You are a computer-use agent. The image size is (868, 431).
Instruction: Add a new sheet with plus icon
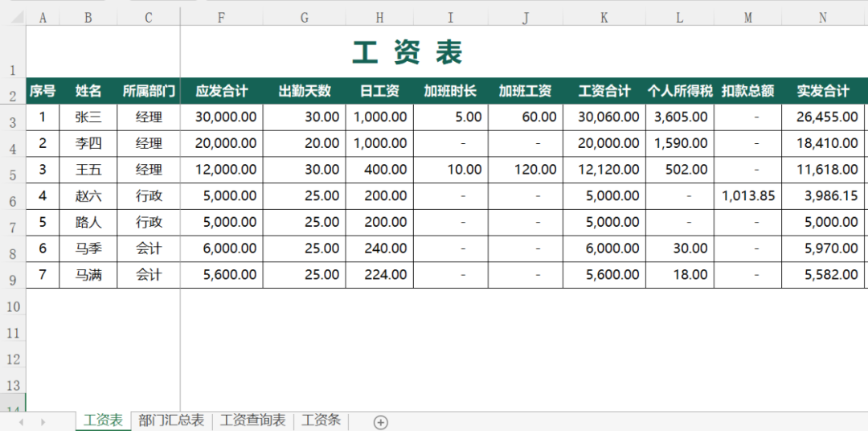(x=380, y=422)
